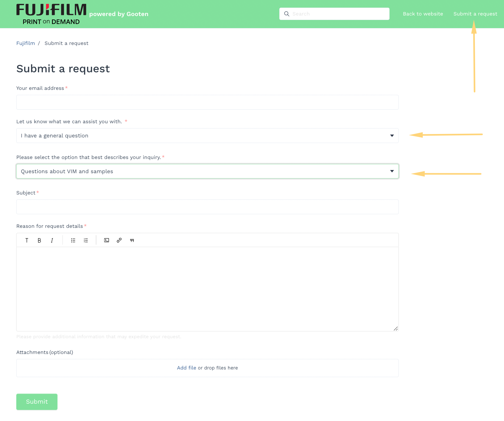Select the paragraph text style icon
The image size is (504, 421).
(x=27, y=240)
